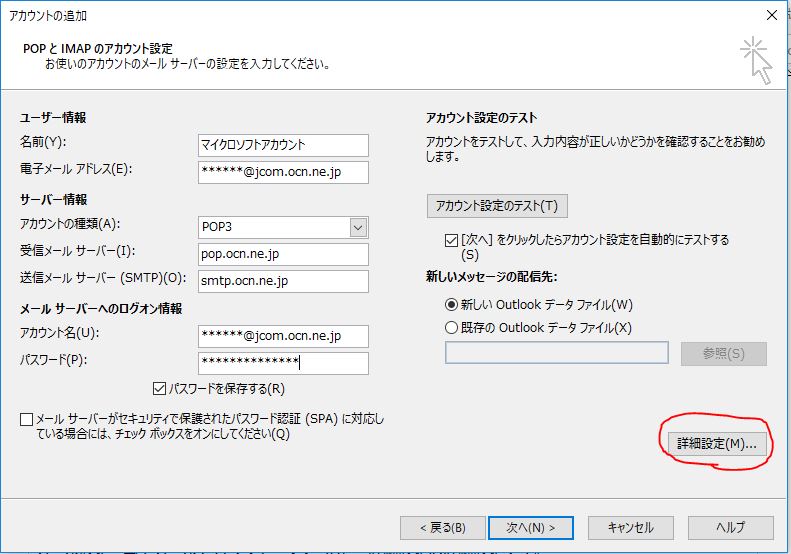This screenshot has height=554, width=791.
Task: Open the ヘルプ button
Action: (x=730, y=528)
